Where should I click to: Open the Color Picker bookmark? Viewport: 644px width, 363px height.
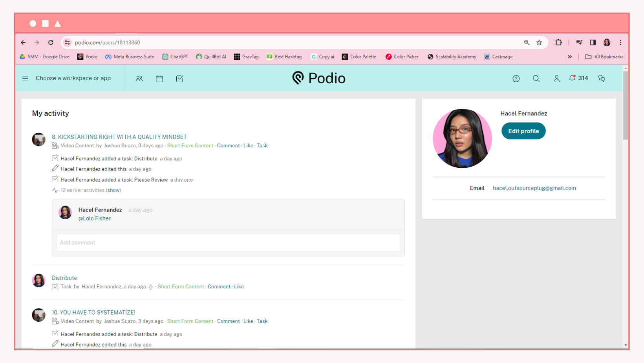402,57
